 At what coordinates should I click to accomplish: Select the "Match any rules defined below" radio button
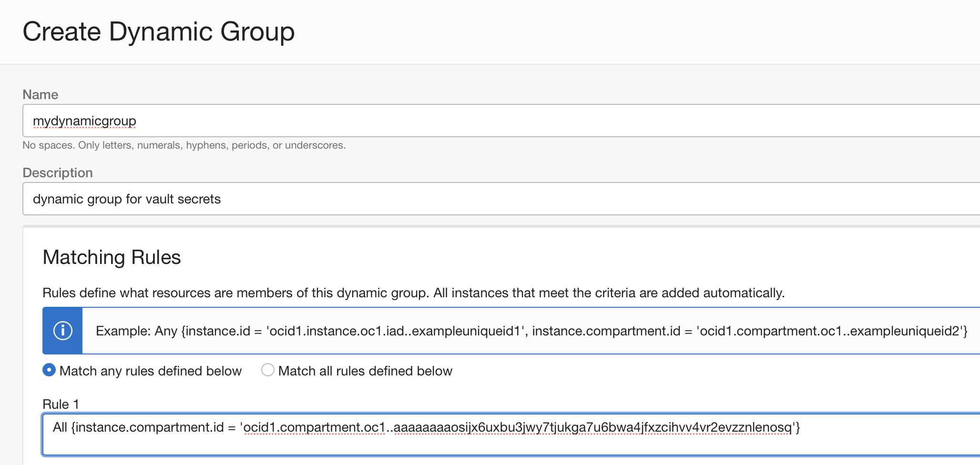click(49, 370)
